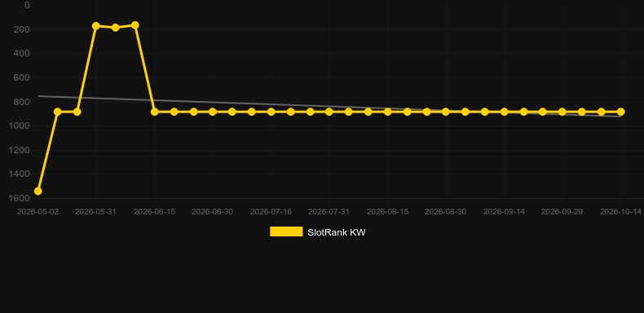Select the data point for 2026-08-30
This screenshot has height=313, width=644.
446,112
